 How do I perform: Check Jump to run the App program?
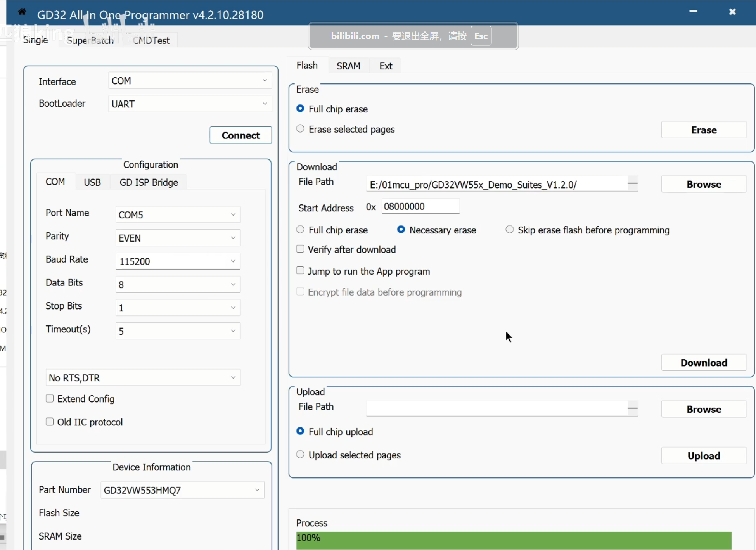(300, 271)
